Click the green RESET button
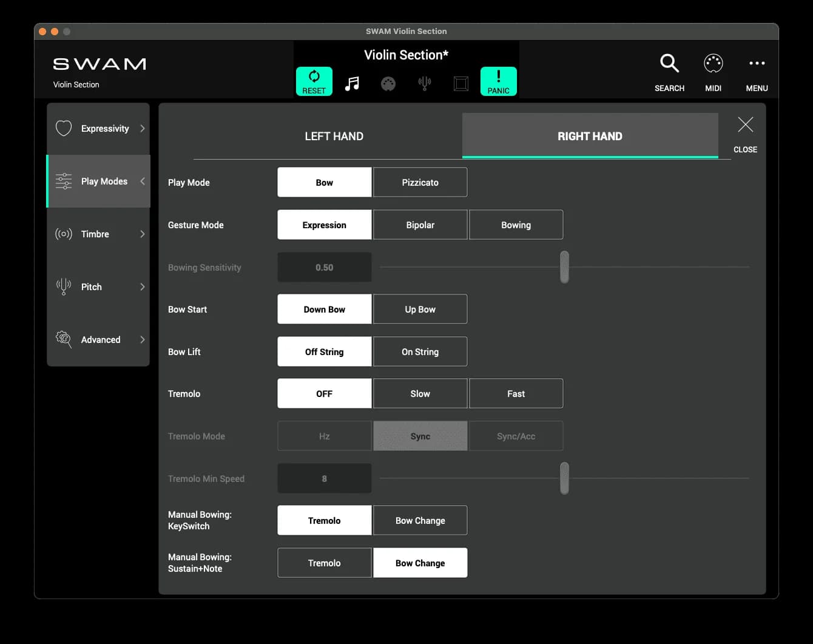Image resolution: width=813 pixels, height=644 pixels. pyautogui.click(x=314, y=81)
